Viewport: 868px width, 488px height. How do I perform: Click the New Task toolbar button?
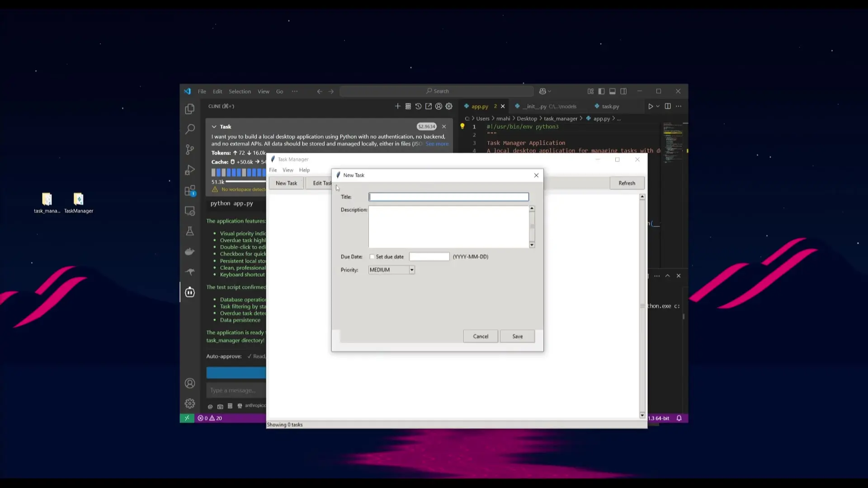286,183
